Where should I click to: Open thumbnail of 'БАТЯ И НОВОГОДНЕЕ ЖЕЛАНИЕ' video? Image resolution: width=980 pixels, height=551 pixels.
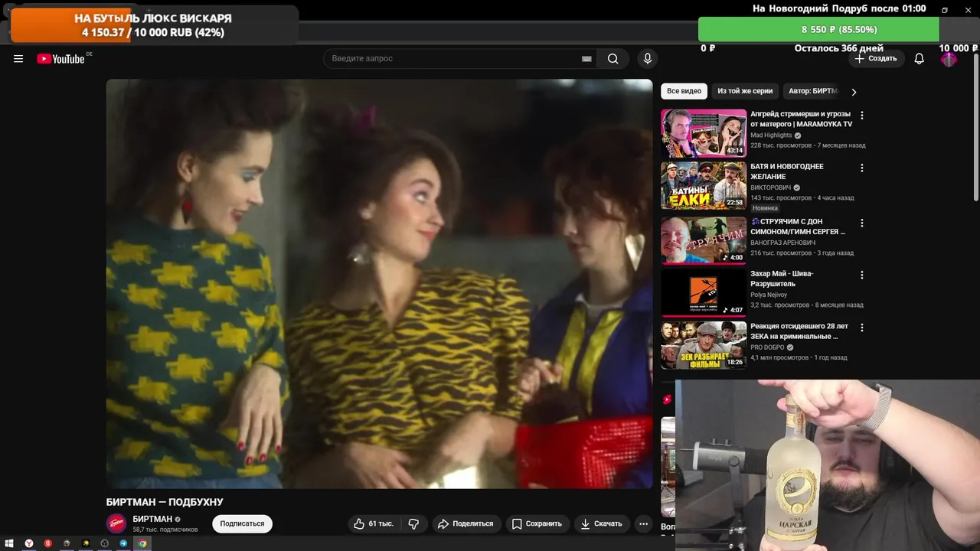point(704,185)
